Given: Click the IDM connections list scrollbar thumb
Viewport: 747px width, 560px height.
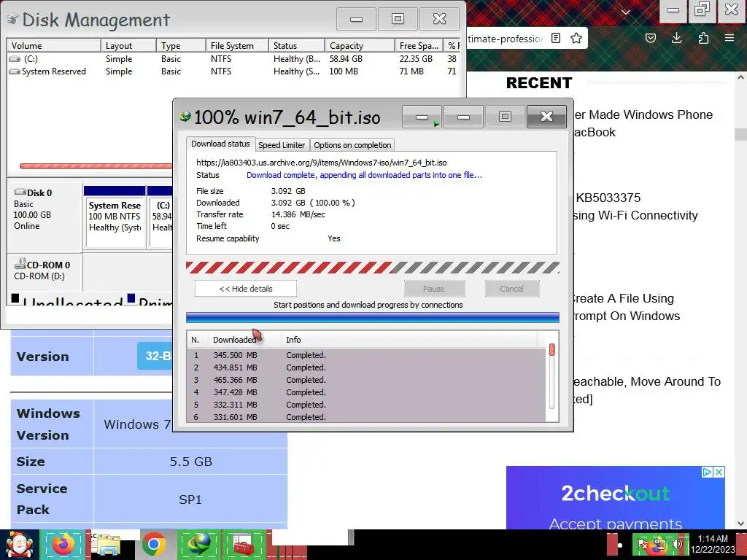Looking at the screenshot, I should tap(552, 350).
